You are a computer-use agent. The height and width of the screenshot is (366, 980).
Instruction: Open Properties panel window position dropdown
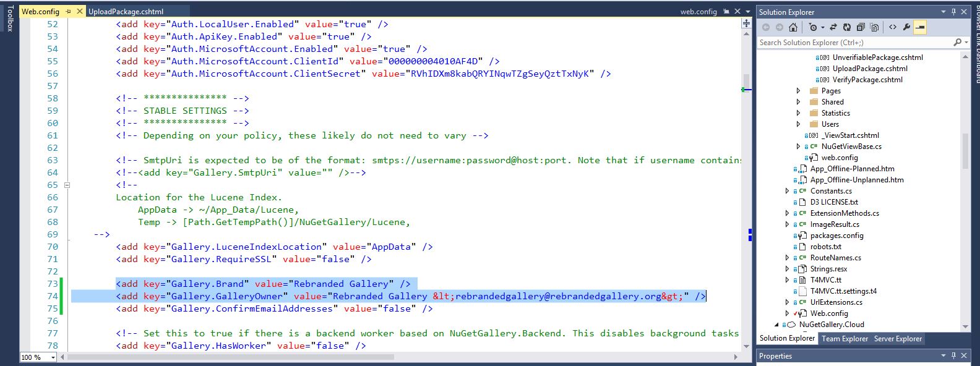point(943,355)
